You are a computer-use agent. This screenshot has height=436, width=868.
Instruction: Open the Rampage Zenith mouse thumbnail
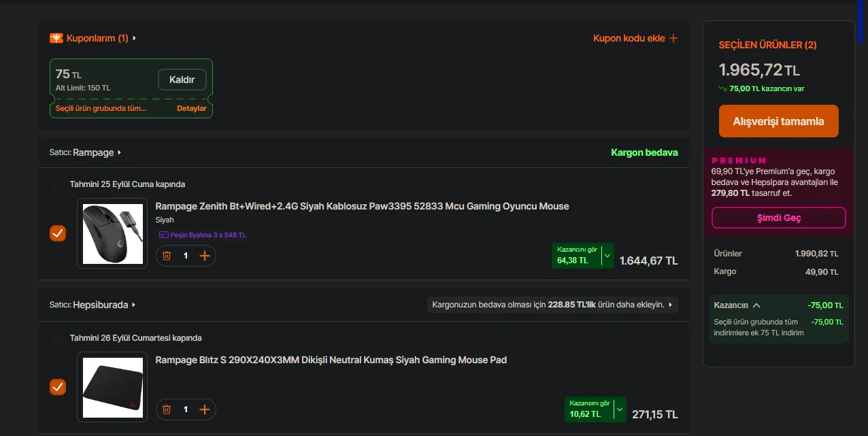click(112, 233)
